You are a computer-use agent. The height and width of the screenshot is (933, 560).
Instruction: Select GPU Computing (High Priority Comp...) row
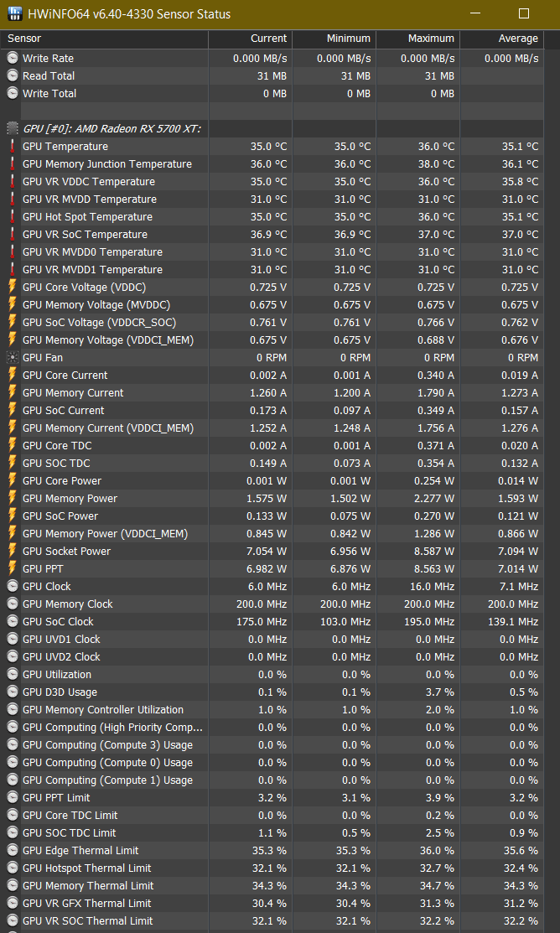tap(272, 727)
